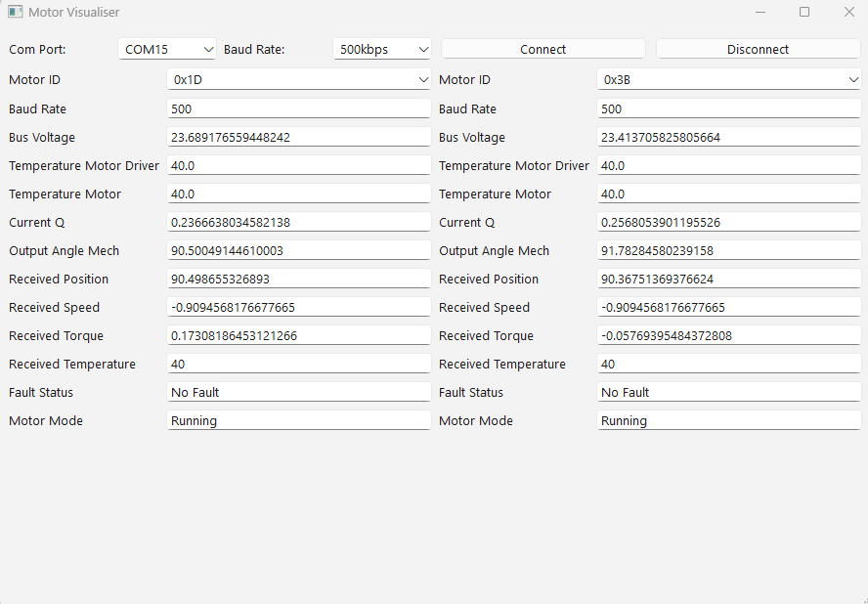Focus the left Current Q field
Screen dimensions: 868x604
point(299,222)
